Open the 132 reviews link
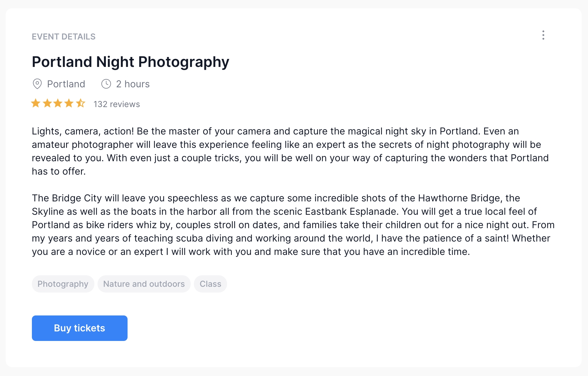The image size is (588, 376). pyautogui.click(x=116, y=104)
